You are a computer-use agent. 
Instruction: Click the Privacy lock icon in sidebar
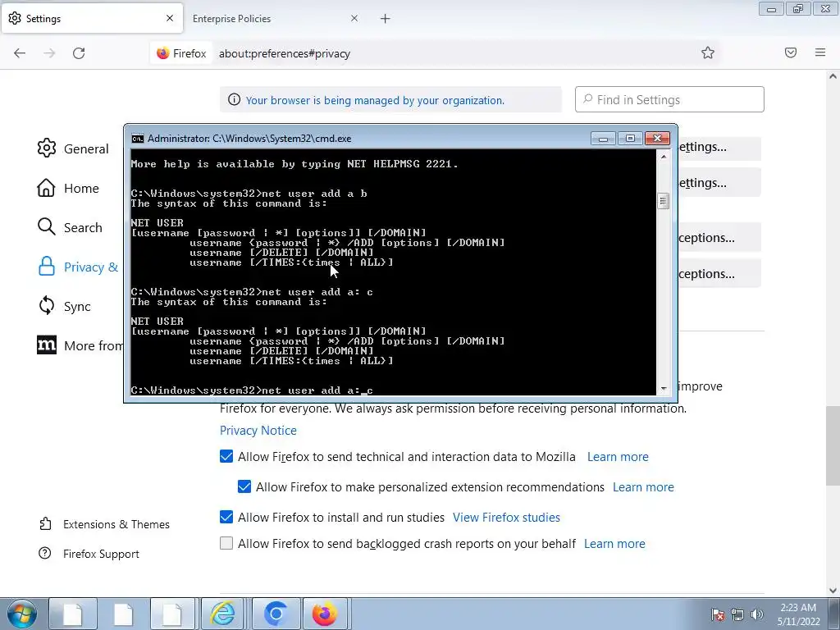(x=47, y=267)
